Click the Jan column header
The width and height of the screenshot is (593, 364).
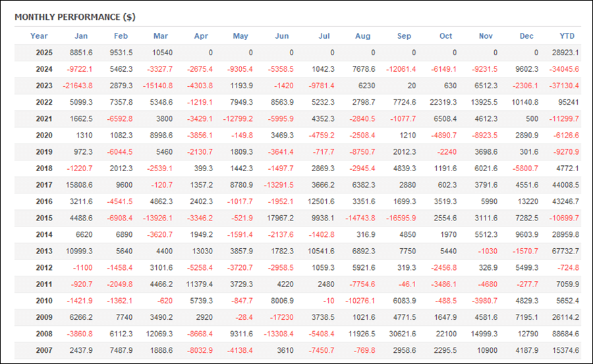(x=81, y=36)
